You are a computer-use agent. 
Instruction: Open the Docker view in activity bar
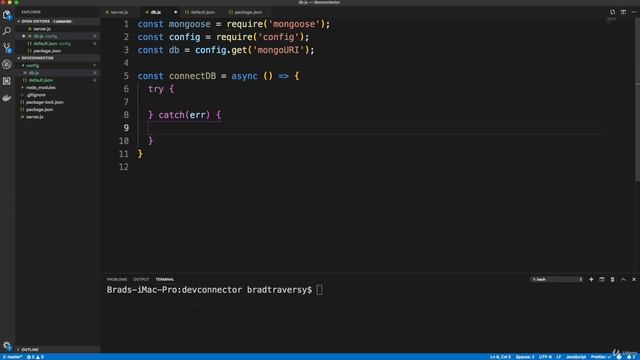(7, 98)
